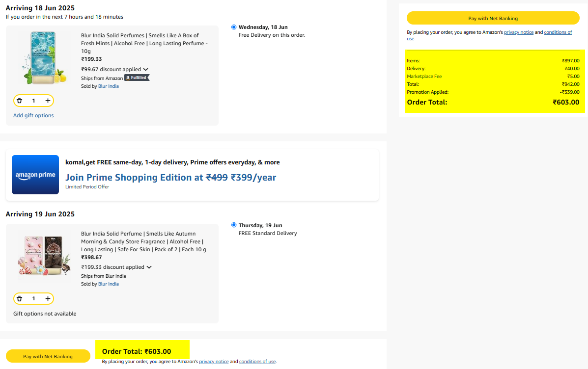Click the Amazon Fulfilled badge
This screenshot has height=369, width=588.
coord(137,78)
